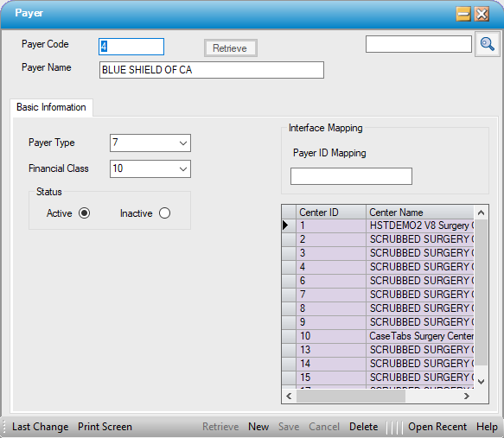Click the Payer ID Mapping input field

351,176
